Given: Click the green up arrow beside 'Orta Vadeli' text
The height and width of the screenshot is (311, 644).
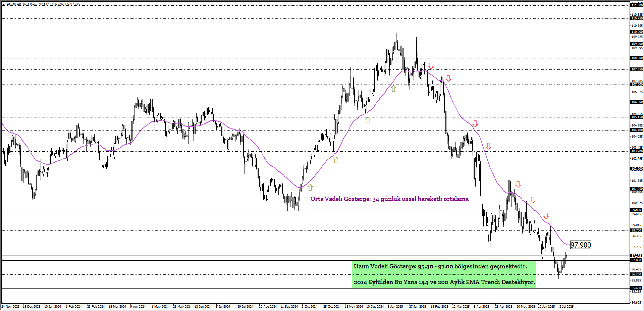Looking at the screenshot, I should tap(310, 187).
